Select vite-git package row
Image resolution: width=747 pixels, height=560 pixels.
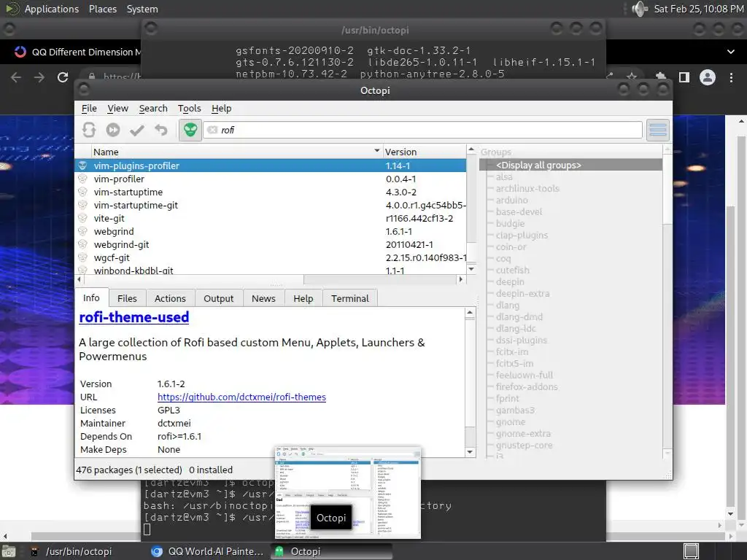(x=271, y=218)
